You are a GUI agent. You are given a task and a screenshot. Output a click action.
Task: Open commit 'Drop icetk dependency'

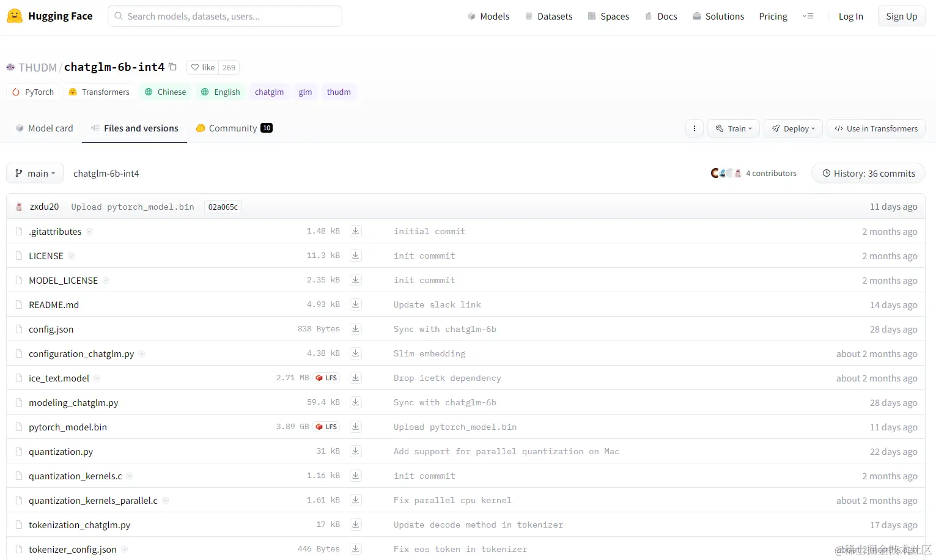(x=448, y=378)
